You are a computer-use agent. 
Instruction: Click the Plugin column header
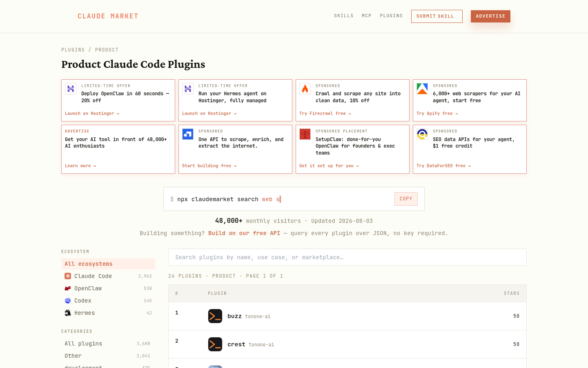[x=217, y=294]
